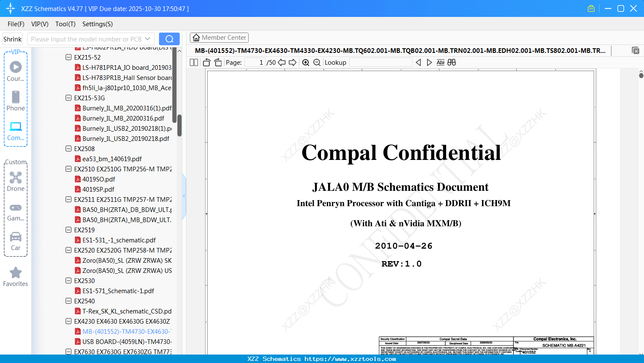Collapse the EX2520 EX2520G folder

pyautogui.click(x=69, y=250)
